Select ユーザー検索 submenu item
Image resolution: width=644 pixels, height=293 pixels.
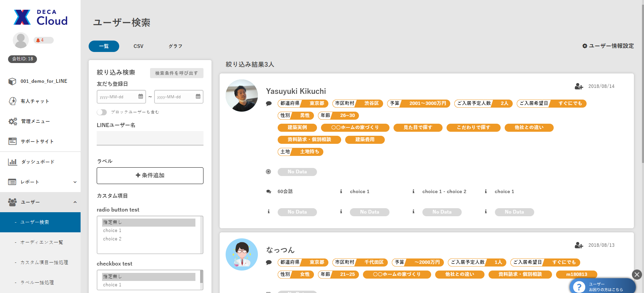[x=40, y=222]
